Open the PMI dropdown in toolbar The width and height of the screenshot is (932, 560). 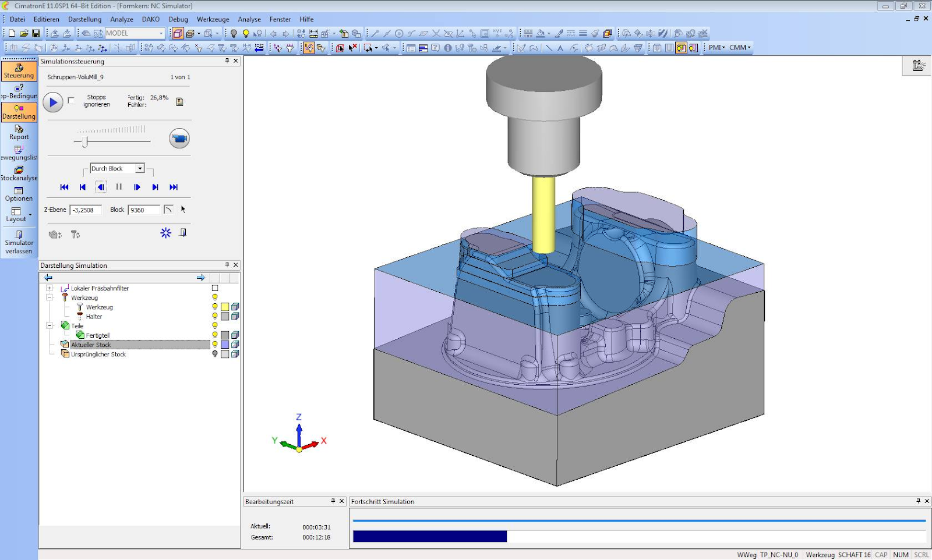click(716, 47)
